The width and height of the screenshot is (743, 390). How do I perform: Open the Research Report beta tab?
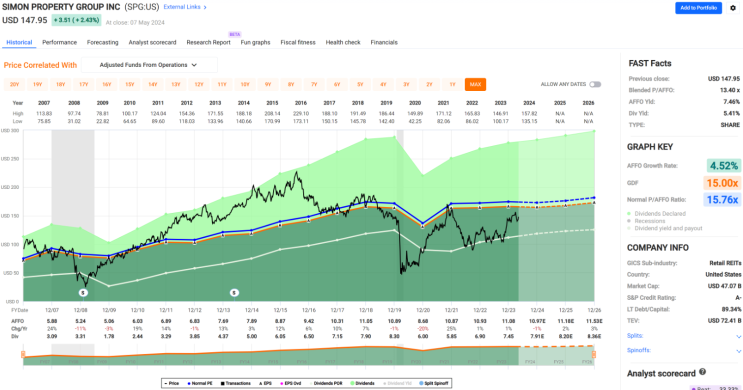[208, 42]
